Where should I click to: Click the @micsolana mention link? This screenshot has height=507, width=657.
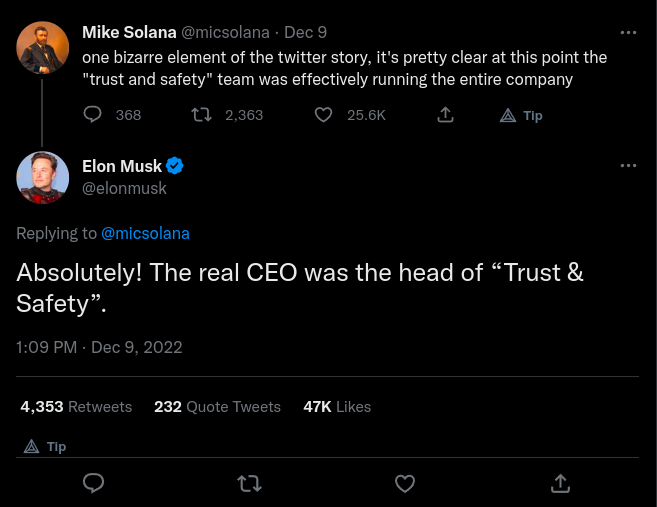pos(145,233)
